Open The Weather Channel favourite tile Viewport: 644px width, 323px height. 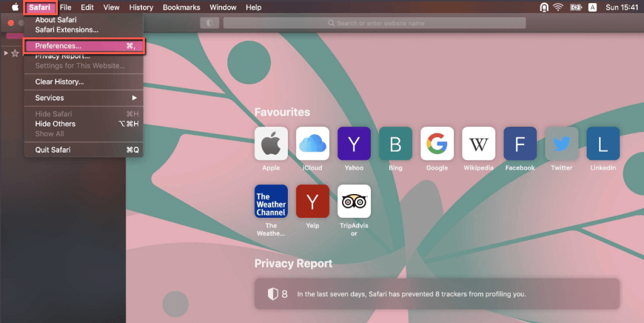271,201
